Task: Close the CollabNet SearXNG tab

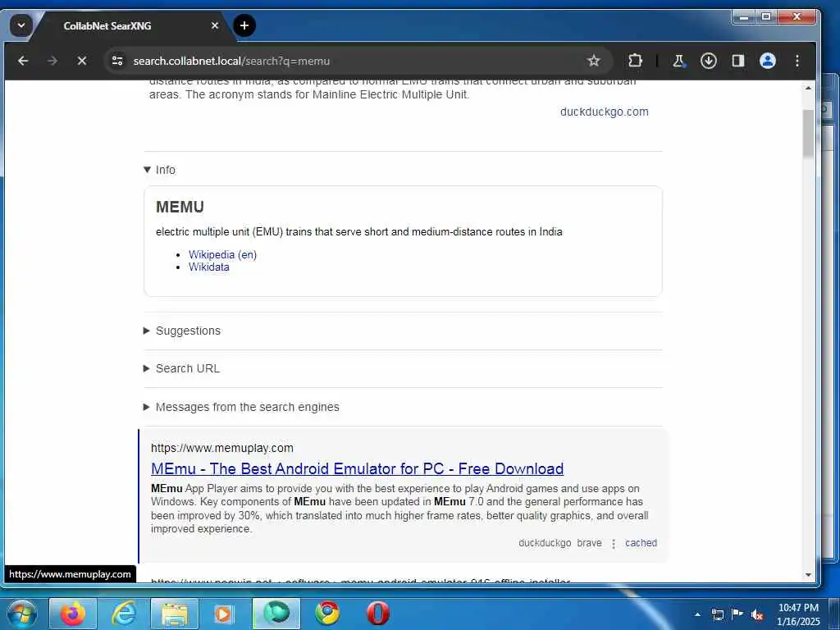Action: 215,25
